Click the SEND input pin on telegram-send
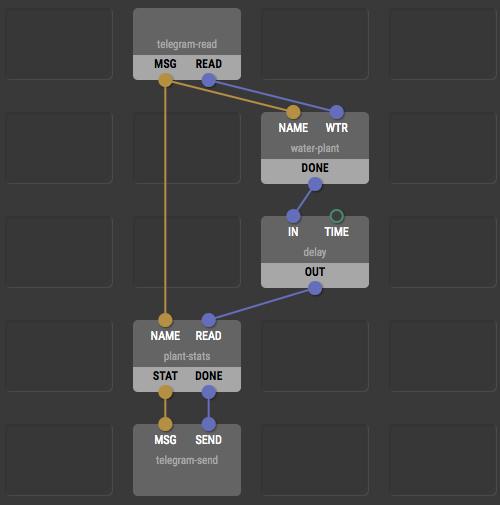 click(x=209, y=424)
